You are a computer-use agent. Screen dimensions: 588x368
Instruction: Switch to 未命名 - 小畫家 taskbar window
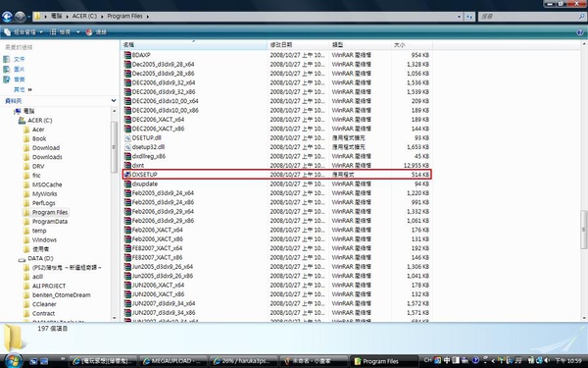314,361
